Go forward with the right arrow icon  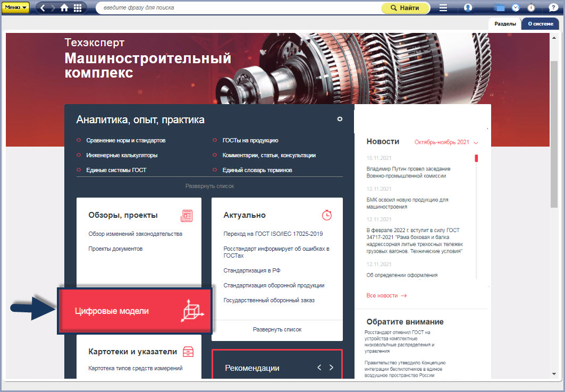point(53,8)
